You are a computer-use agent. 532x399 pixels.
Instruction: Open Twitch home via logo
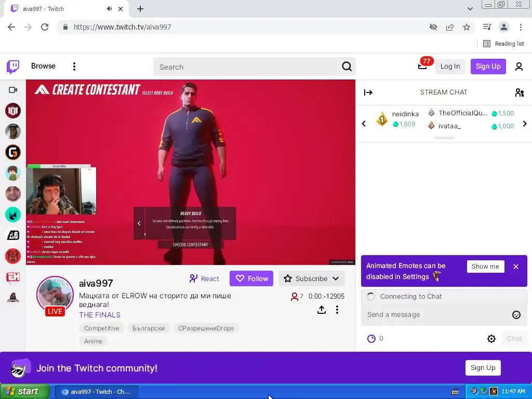coord(13,66)
